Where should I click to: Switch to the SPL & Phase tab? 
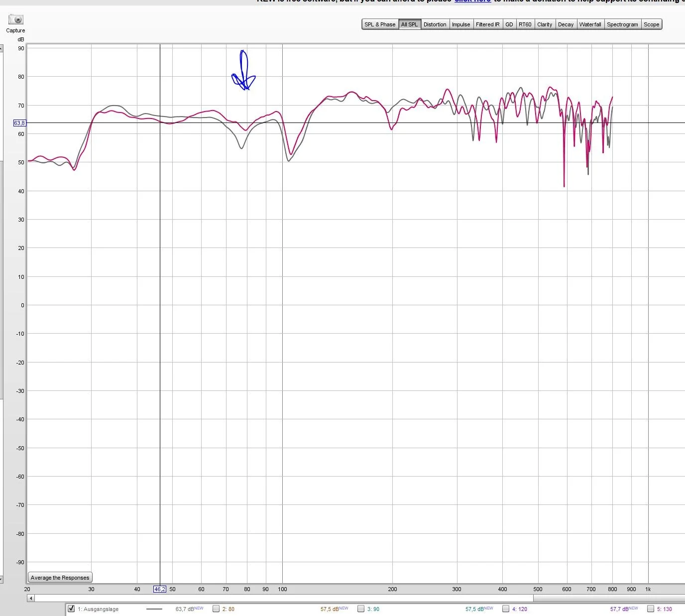380,24
